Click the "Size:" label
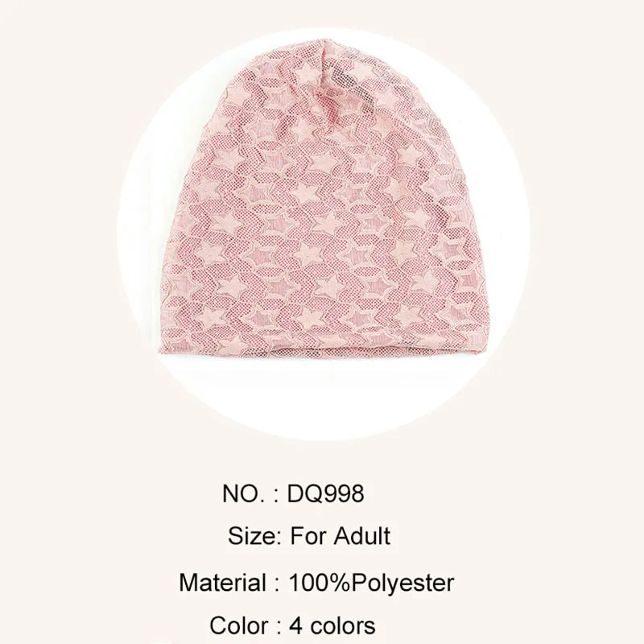644x644 pixels. 254,536
